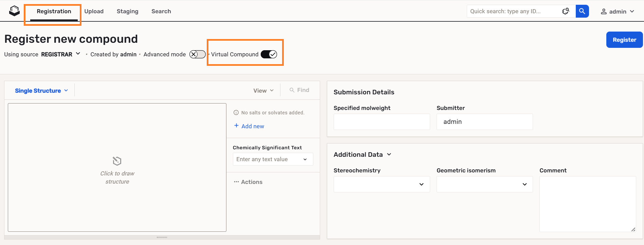Toggle the Advanced mode switch

[197, 54]
